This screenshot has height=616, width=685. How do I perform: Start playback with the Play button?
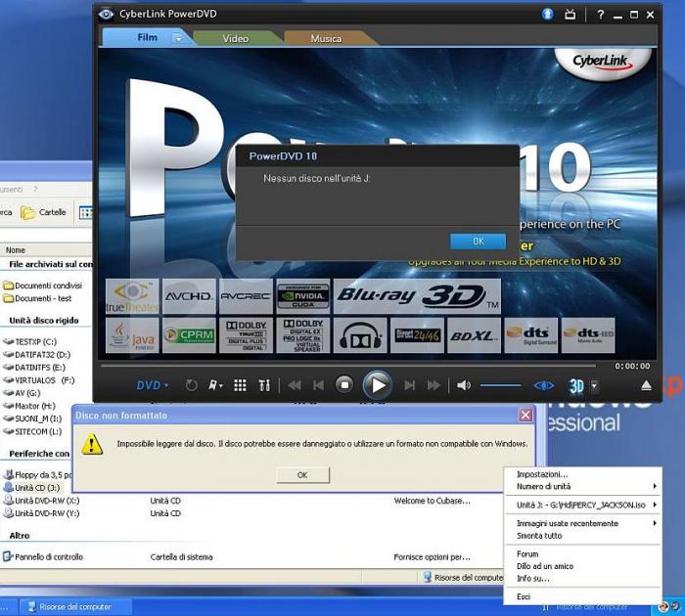377,385
